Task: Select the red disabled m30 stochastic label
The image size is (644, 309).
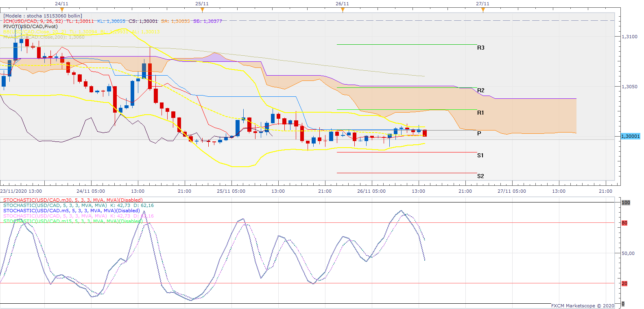Action: [73, 200]
